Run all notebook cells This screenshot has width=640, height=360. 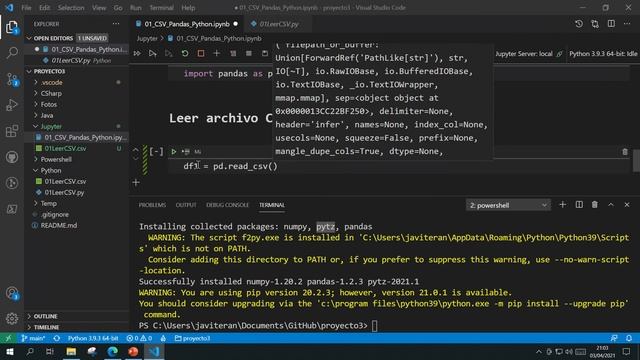[x=138, y=53]
